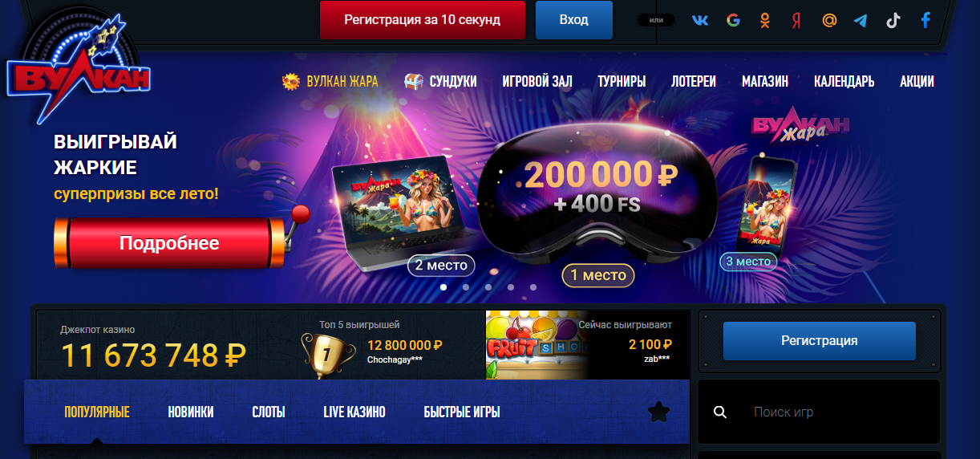Open favorites with the star icon
Image resolution: width=980 pixels, height=459 pixels.
[x=658, y=412]
